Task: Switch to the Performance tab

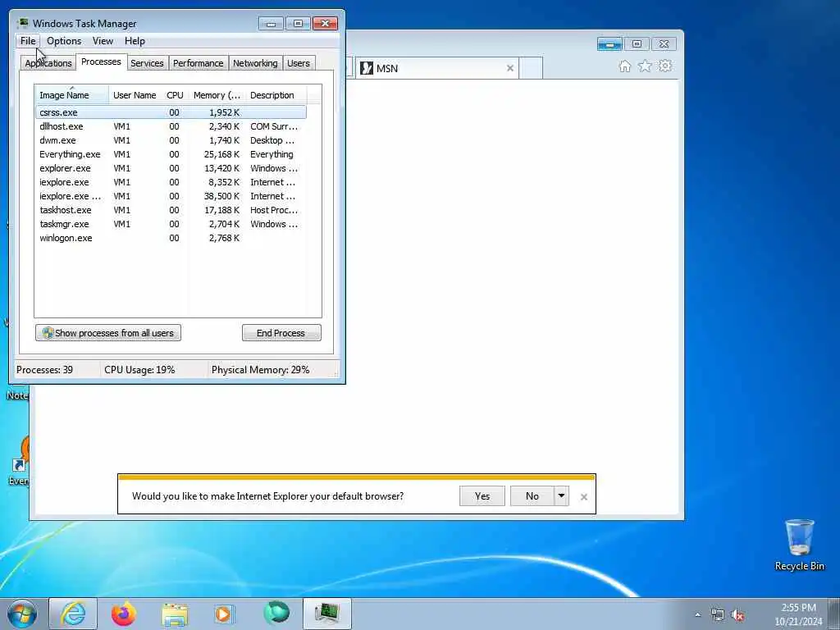Action: (x=198, y=63)
